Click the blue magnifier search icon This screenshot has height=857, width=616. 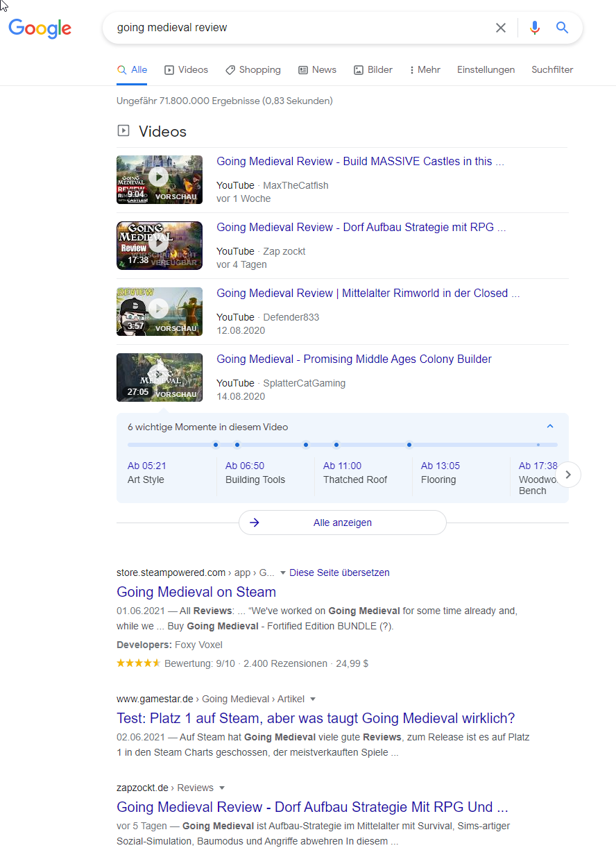click(562, 28)
